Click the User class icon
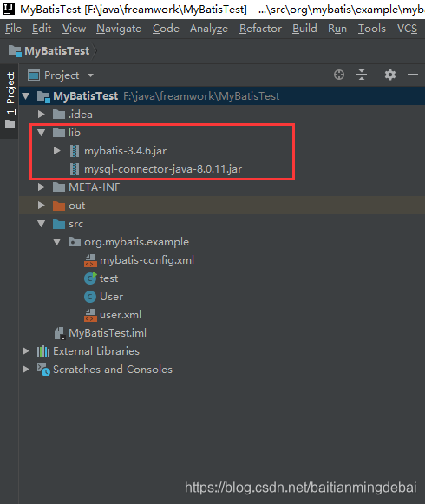The image size is (425, 504). point(90,297)
